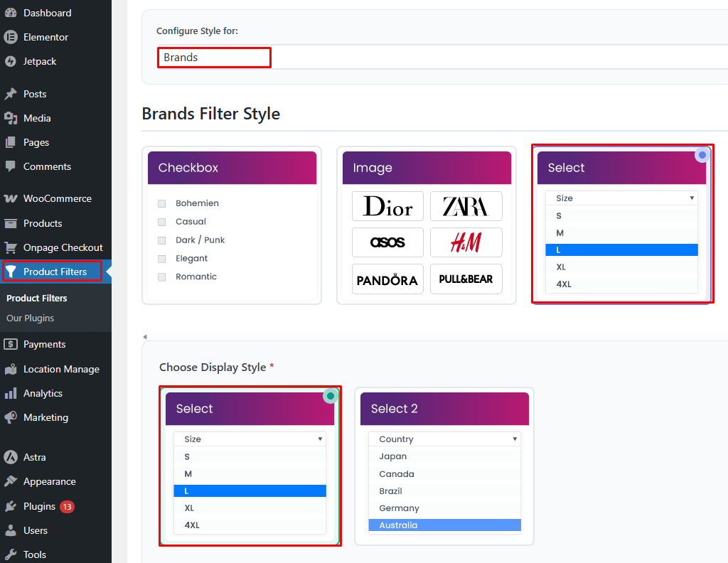Click the green radio dot on the Display Style Select card

[330, 396]
